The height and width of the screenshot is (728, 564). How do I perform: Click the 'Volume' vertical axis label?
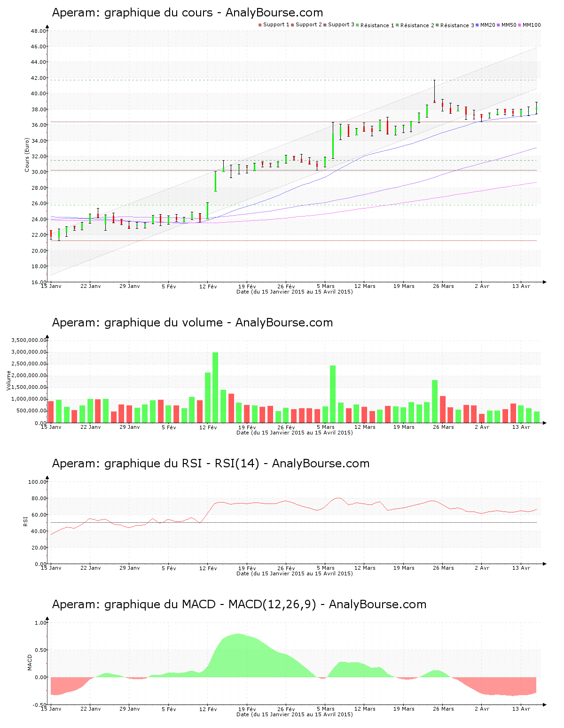8,380
